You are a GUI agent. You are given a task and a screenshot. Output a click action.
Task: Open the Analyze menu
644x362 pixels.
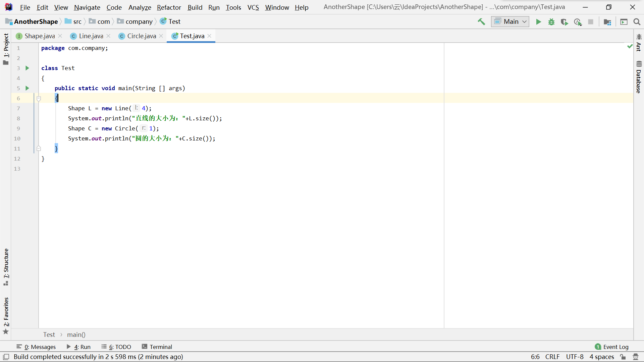[x=140, y=7]
